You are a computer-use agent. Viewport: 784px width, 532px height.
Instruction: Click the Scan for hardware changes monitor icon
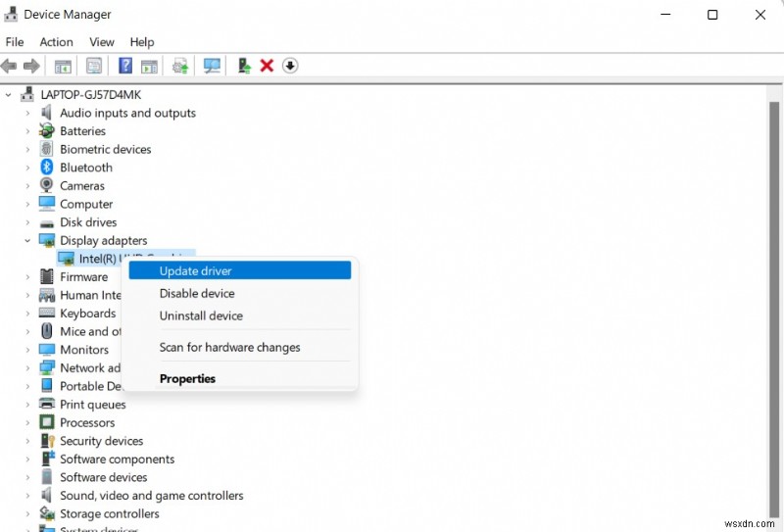212,66
